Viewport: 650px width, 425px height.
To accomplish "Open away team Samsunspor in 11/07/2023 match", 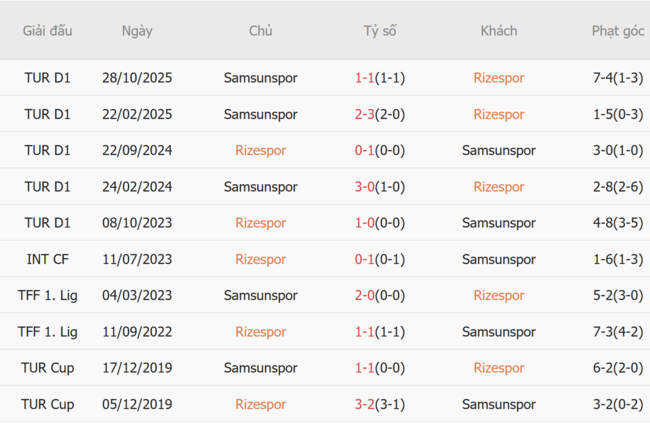I will (498, 259).
